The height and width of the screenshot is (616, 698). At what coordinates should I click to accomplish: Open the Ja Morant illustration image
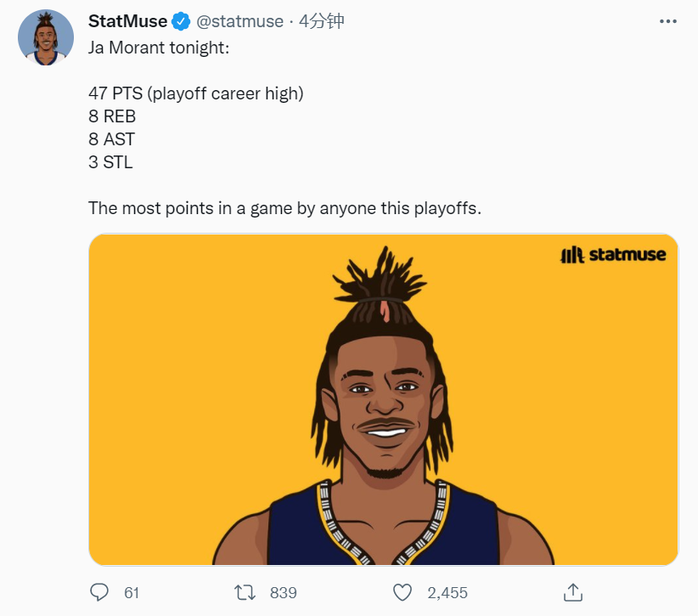pos(383,399)
